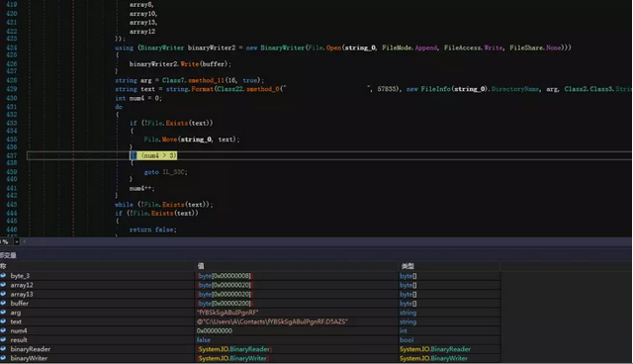
Task: Click binaryWriter2.Write(buffer) statement
Action: (180, 63)
